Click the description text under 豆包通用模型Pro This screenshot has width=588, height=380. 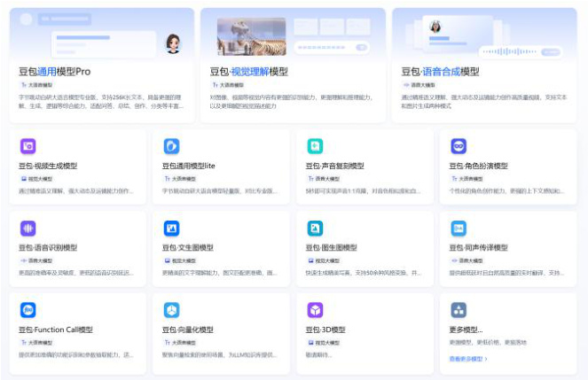click(x=101, y=102)
